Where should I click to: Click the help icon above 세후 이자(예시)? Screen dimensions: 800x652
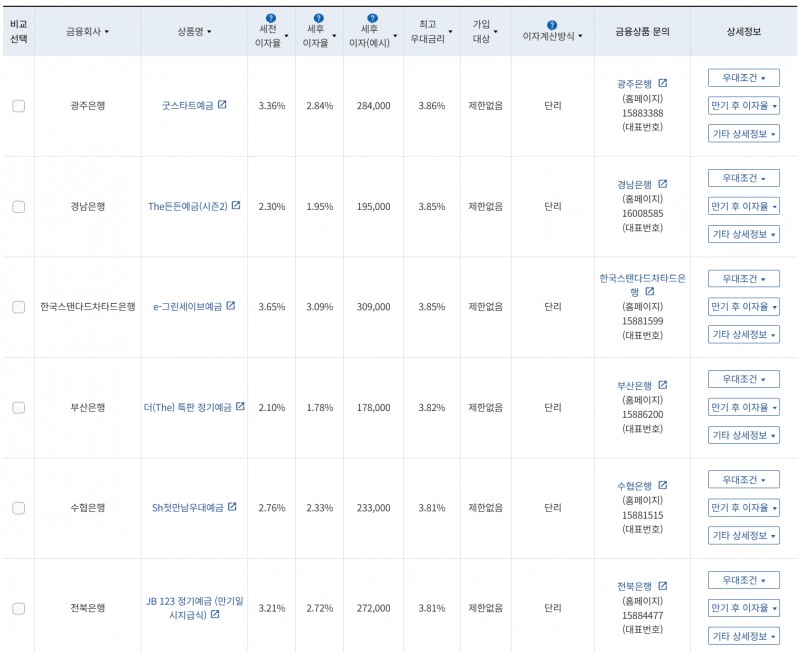point(373,19)
